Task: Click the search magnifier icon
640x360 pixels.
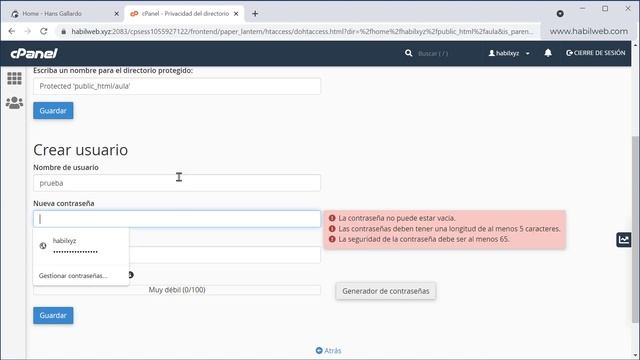Action: click(x=409, y=53)
